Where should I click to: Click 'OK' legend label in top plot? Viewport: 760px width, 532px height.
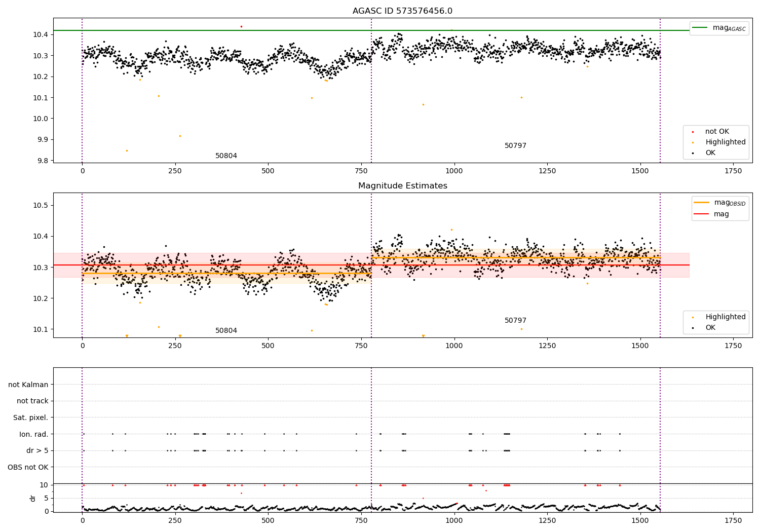(x=710, y=153)
